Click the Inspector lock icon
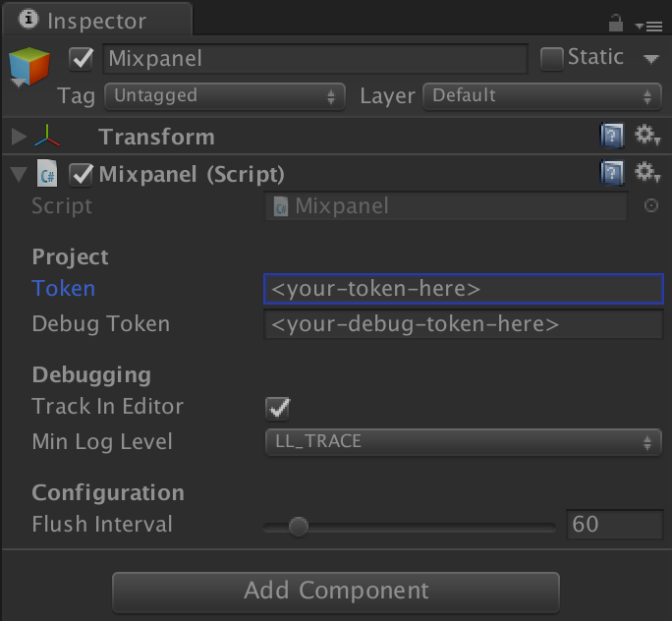This screenshot has height=621, width=672. click(616, 22)
